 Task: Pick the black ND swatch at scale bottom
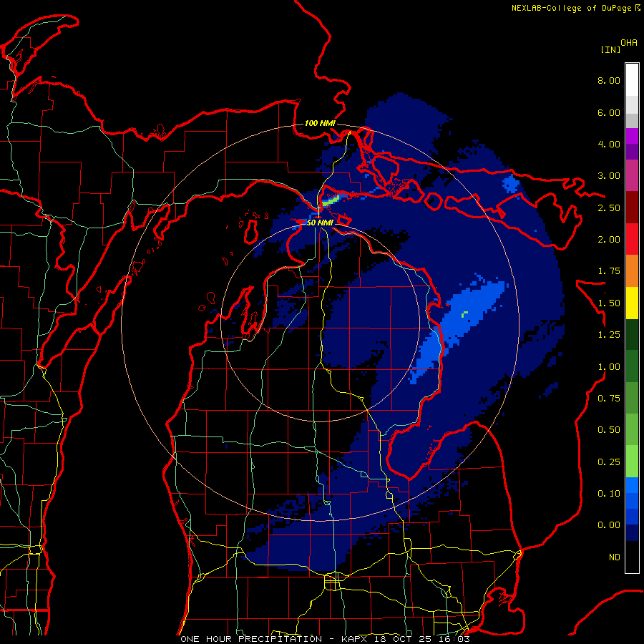632,557
